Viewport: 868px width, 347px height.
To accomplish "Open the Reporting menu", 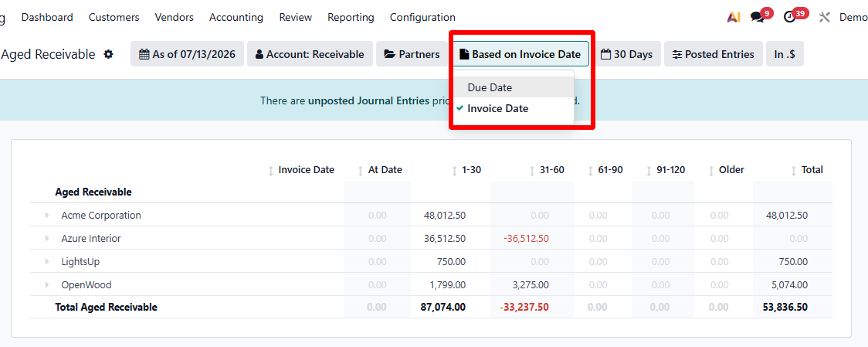I will point(351,17).
